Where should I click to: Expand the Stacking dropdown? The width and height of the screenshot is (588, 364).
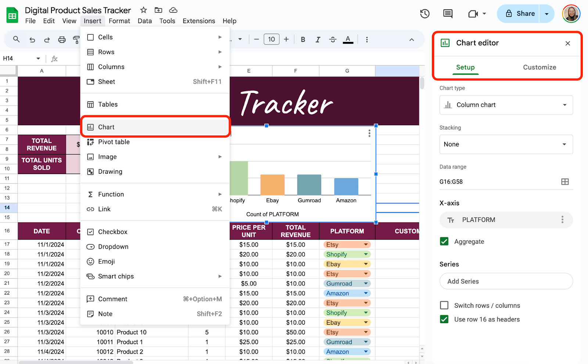(506, 144)
